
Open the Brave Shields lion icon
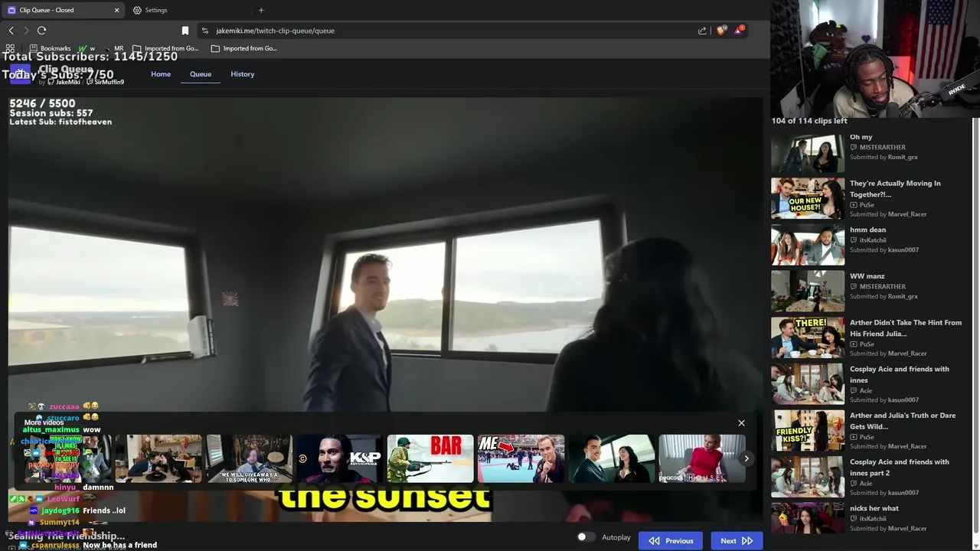[721, 31]
